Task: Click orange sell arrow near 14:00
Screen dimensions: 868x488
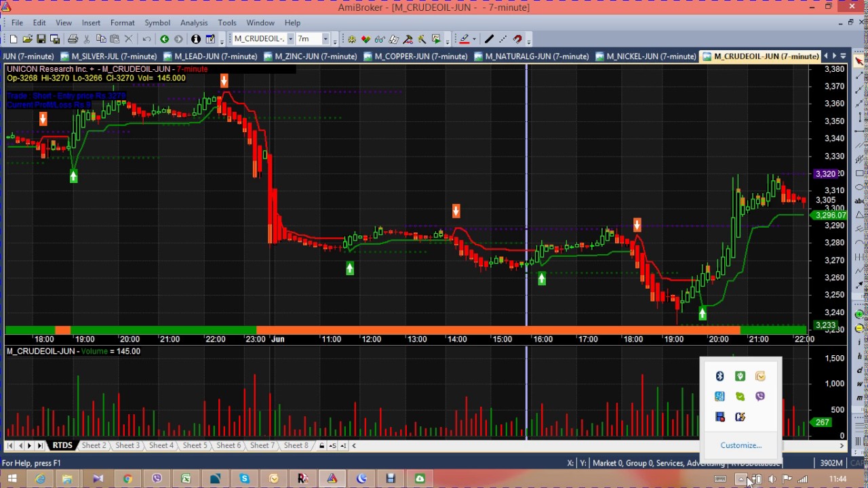Action: [456, 211]
